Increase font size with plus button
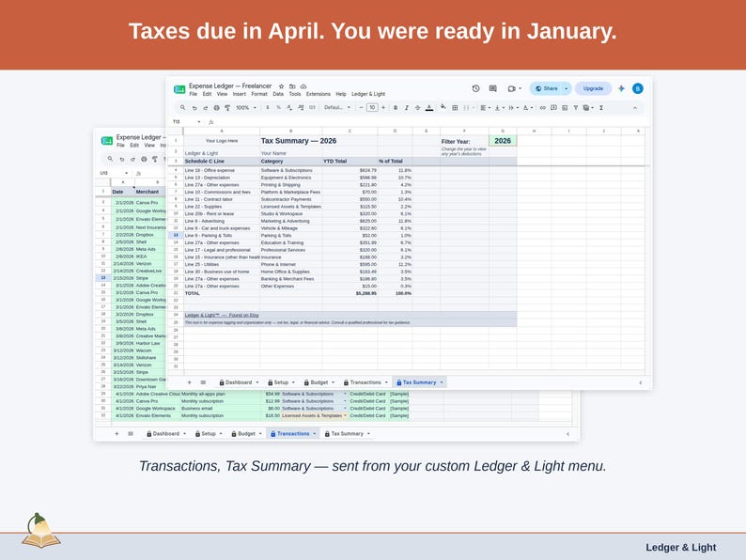Viewport: 746px width, 560px height. click(383, 107)
